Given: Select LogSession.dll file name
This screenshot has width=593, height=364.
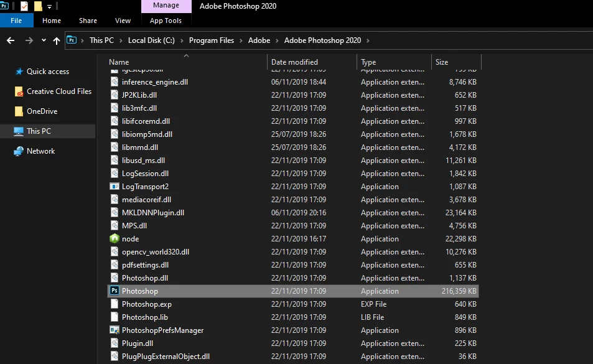Looking at the screenshot, I should (x=145, y=174).
